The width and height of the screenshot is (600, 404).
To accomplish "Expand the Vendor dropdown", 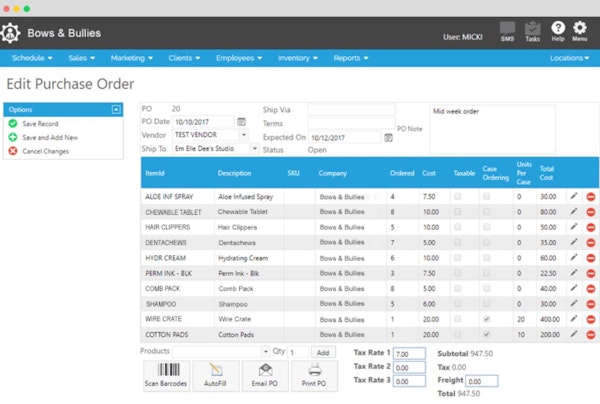I will click(x=244, y=135).
